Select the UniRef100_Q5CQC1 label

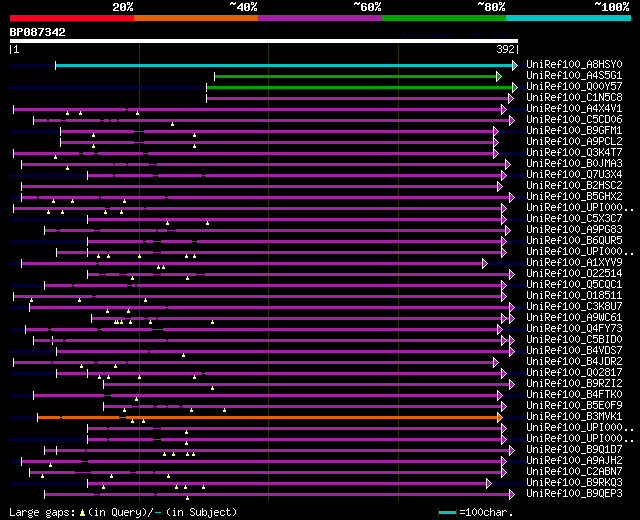click(574, 284)
